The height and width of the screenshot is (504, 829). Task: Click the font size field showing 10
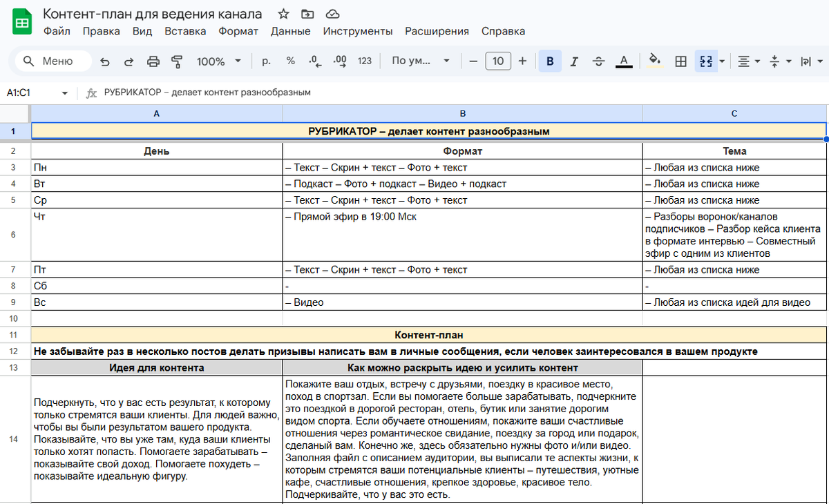(498, 61)
